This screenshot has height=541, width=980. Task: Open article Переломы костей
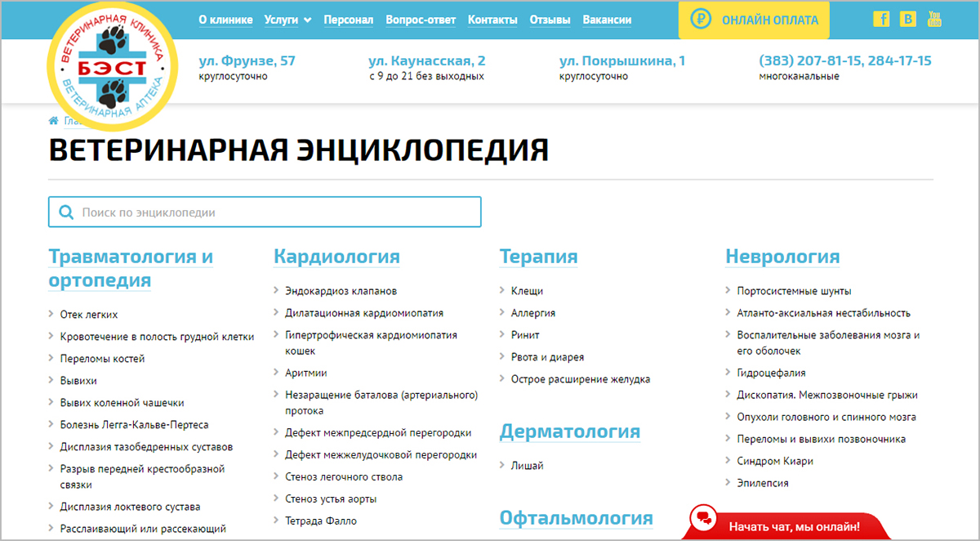point(102,358)
